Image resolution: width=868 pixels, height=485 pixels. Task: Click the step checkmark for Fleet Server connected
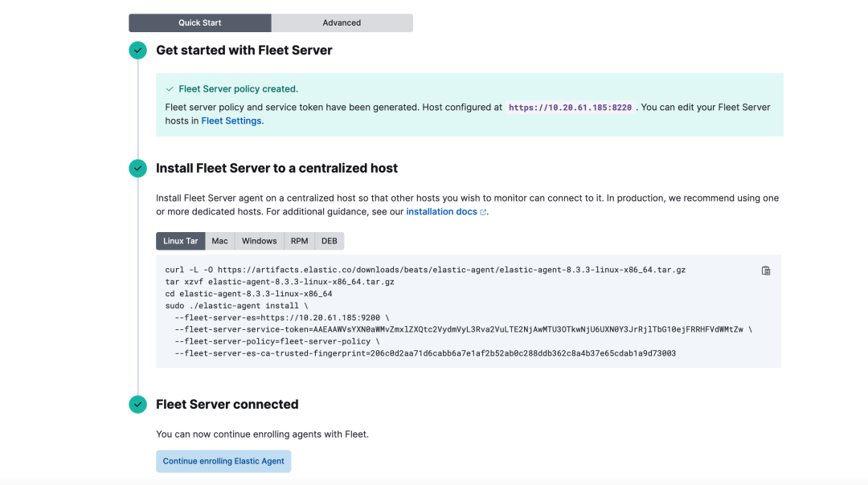[138, 405]
